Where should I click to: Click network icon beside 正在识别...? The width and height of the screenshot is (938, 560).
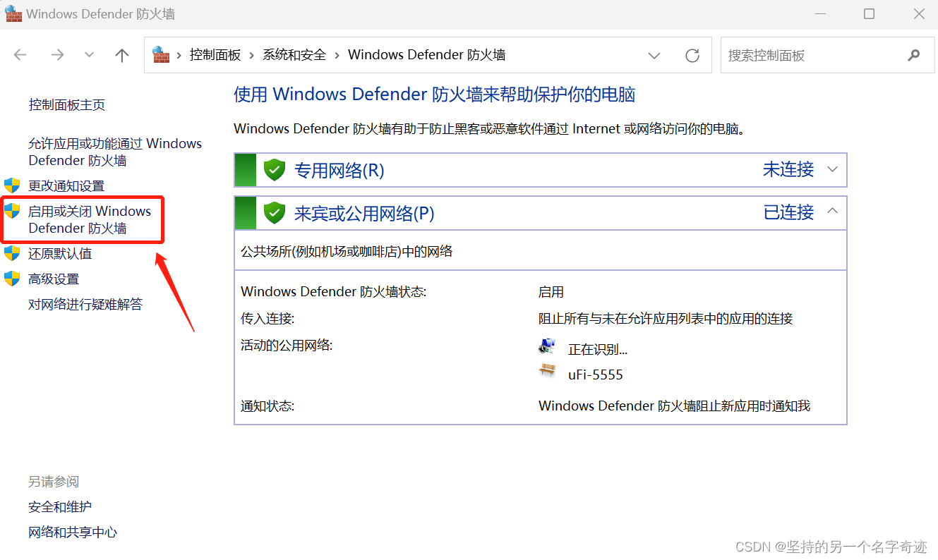tap(547, 346)
